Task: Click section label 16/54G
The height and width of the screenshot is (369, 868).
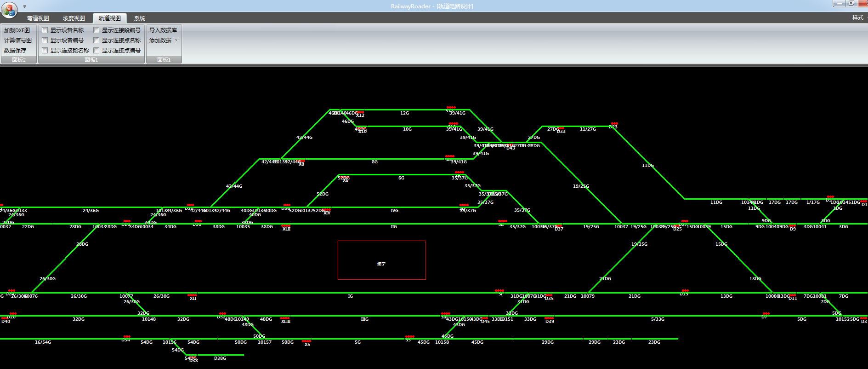Action: tap(43, 342)
